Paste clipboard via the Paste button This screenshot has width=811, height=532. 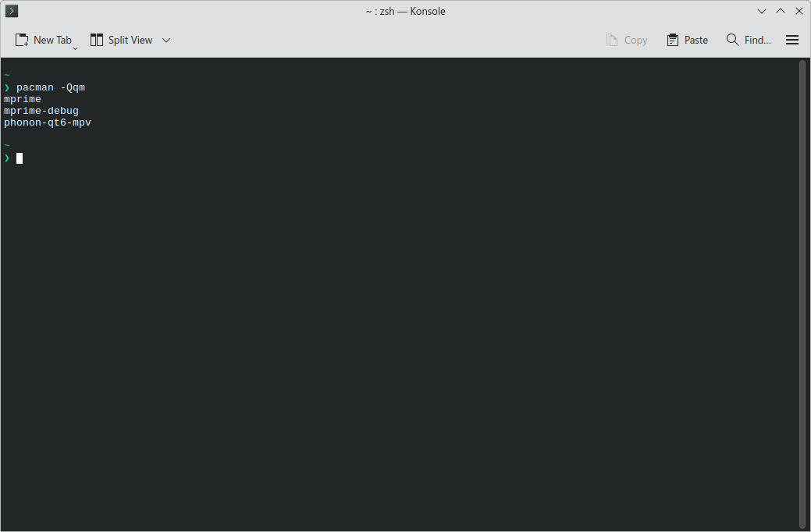(688, 41)
